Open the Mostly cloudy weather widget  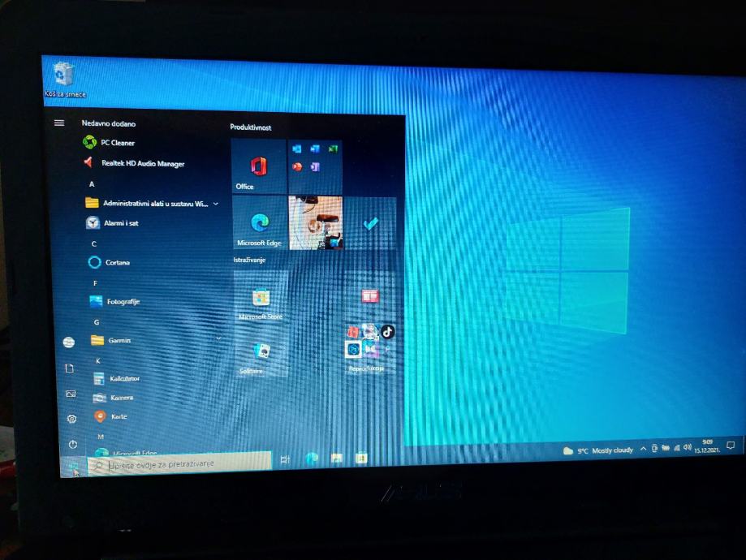click(x=598, y=450)
